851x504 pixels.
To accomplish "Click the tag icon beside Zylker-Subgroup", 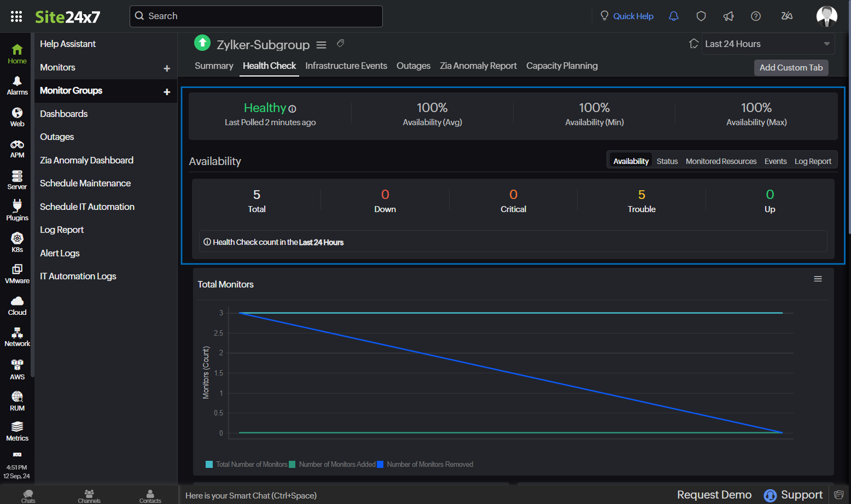I will tap(340, 43).
